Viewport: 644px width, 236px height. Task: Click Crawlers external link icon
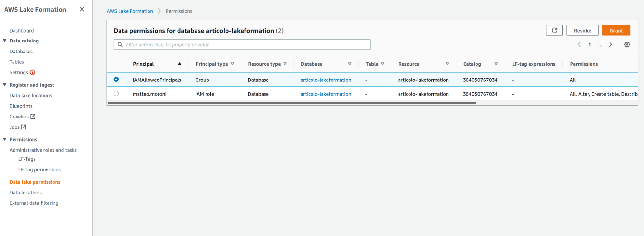coord(33,117)
